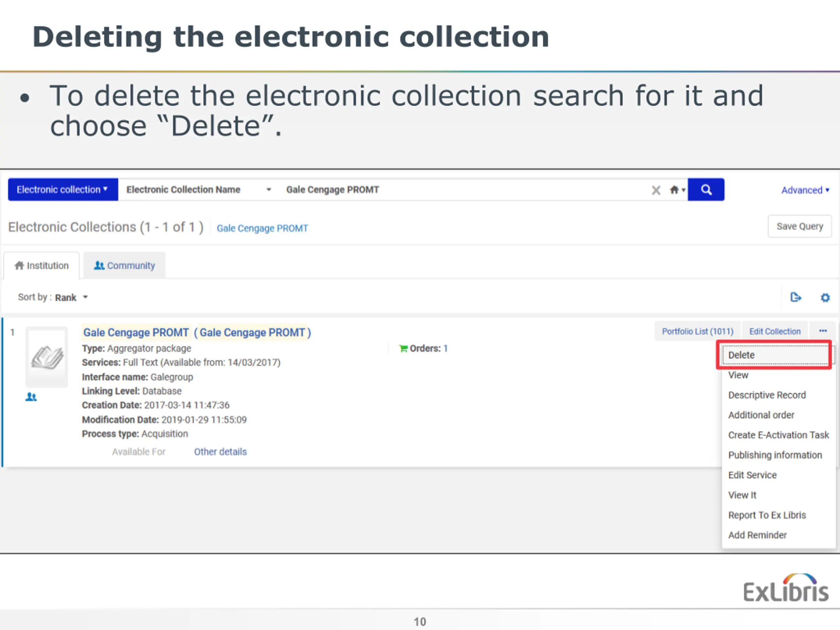The width and height of the screenshot is (840, 630).
Task: Switch to the Community tab
Action: click(124, 265)
